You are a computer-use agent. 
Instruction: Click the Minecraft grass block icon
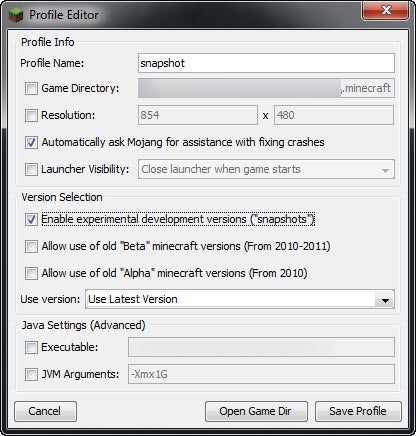[x=16, y=15]
